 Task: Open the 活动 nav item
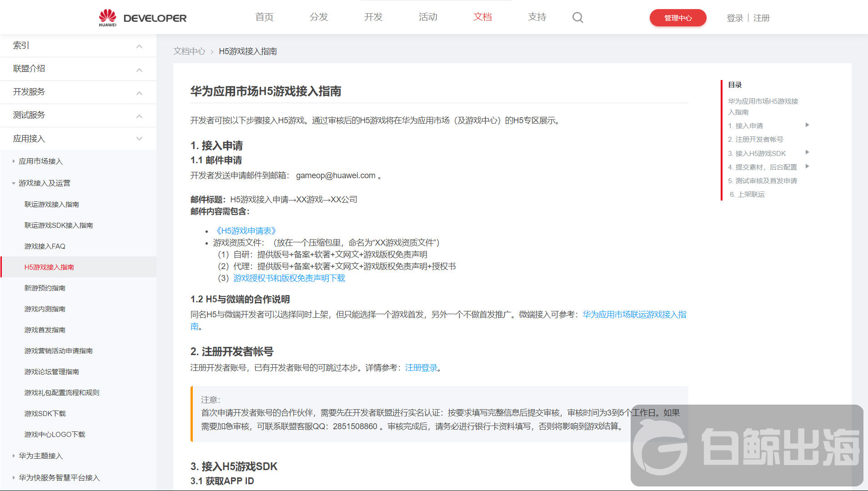coord(428,17)
